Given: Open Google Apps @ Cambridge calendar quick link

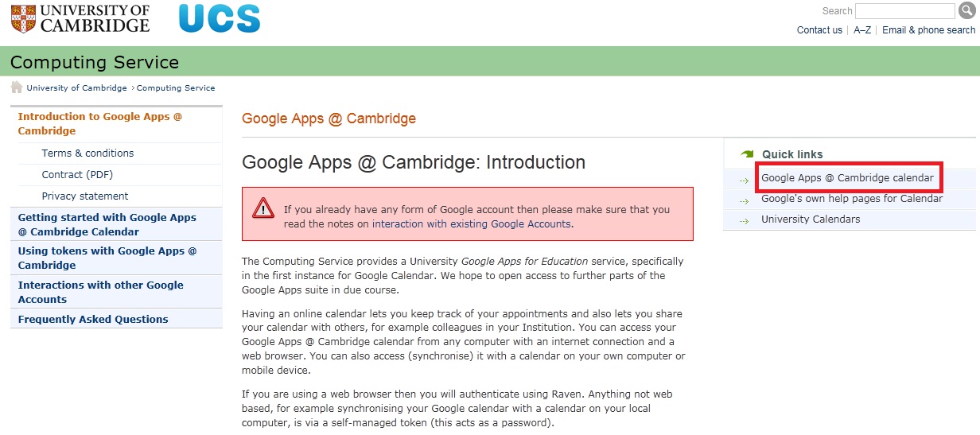Looking at the screenshot, I should click(x=847, y=178).
